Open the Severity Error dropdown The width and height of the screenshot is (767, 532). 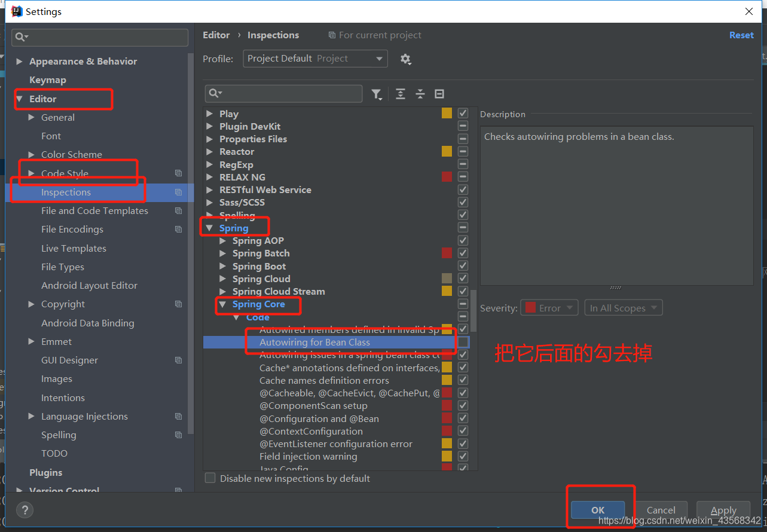[x=549, y=308]
